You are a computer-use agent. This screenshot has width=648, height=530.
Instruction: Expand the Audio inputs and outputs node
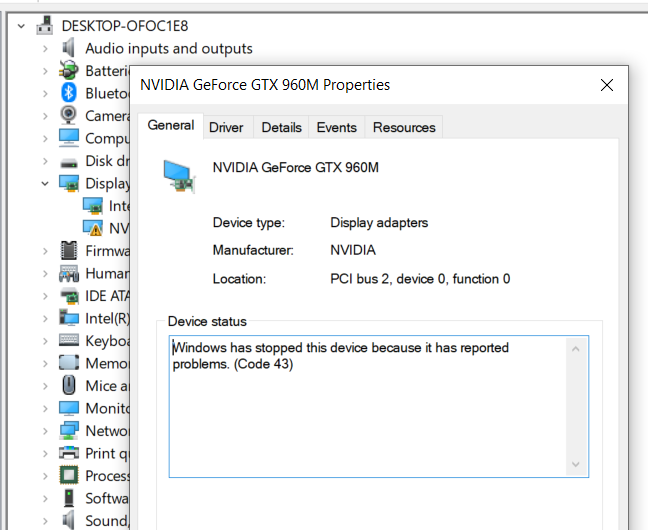tap(45, 48)
